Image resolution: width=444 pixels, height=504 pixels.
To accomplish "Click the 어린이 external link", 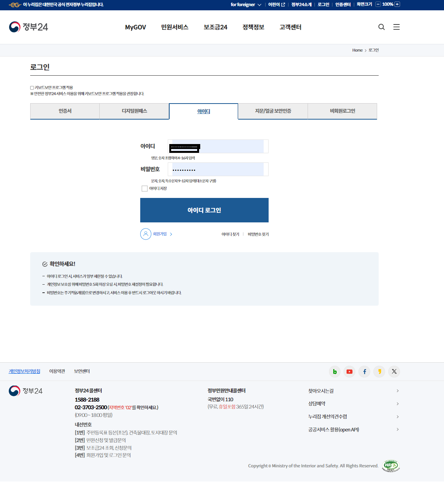I will click(x=277, y=5).
